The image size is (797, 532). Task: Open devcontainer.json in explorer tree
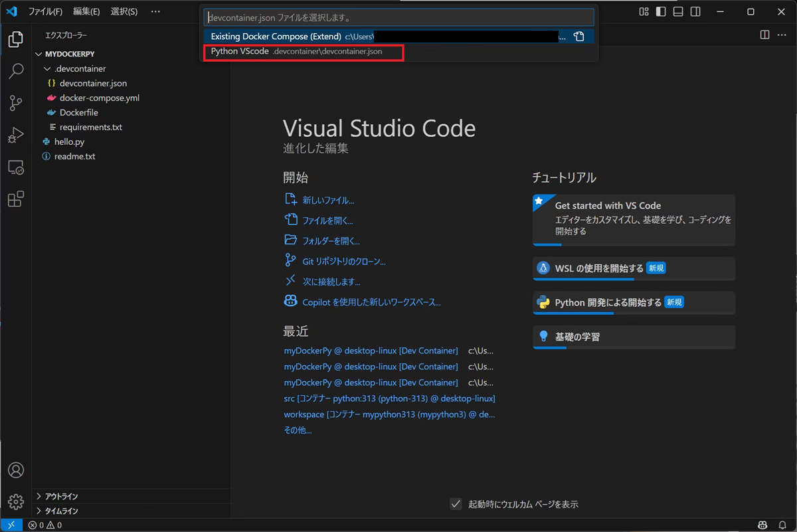tap(93, 84)
